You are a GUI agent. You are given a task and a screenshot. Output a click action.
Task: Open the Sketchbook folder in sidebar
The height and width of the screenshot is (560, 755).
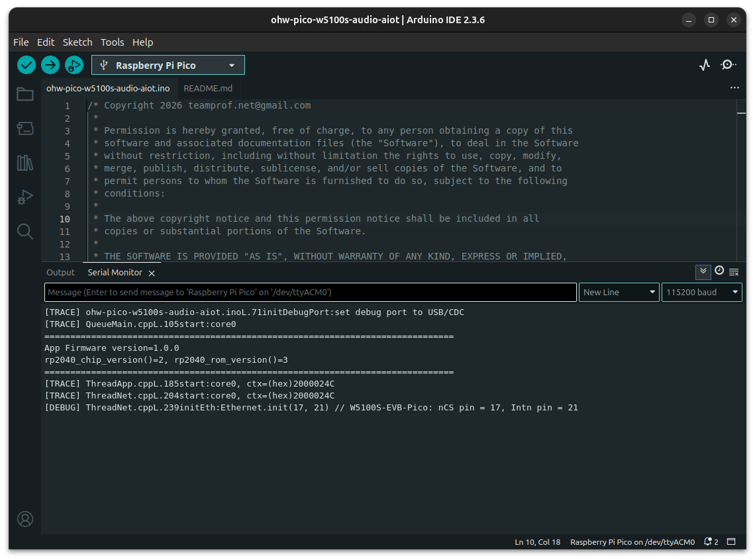pyautogui.click(x=25, y=94)
